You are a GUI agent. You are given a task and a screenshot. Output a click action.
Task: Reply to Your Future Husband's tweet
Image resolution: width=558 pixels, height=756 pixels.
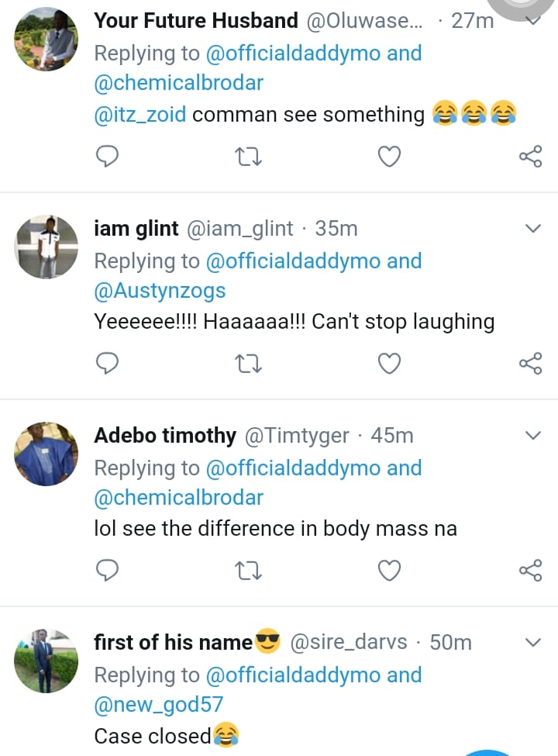(x=106, y=157)
